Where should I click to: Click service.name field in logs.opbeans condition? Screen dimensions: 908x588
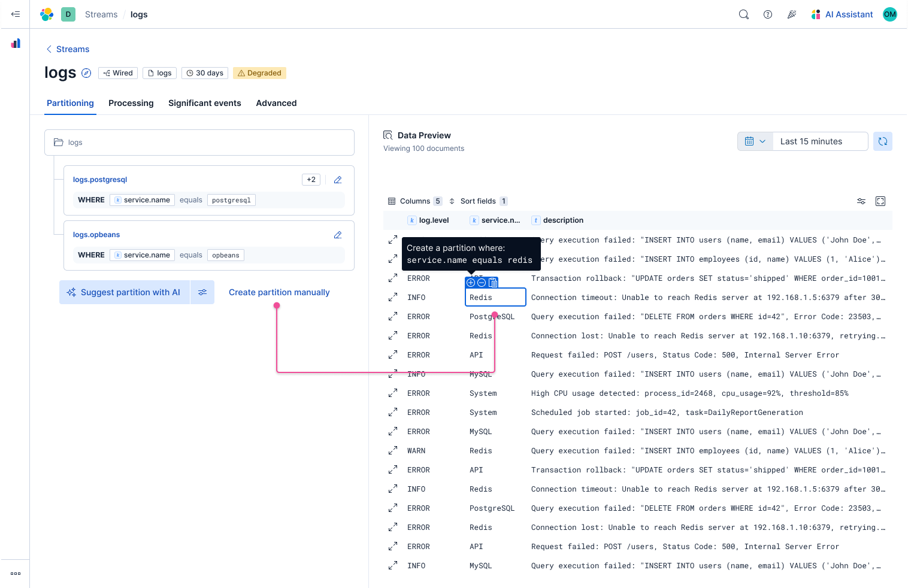(x=142, y=255)
